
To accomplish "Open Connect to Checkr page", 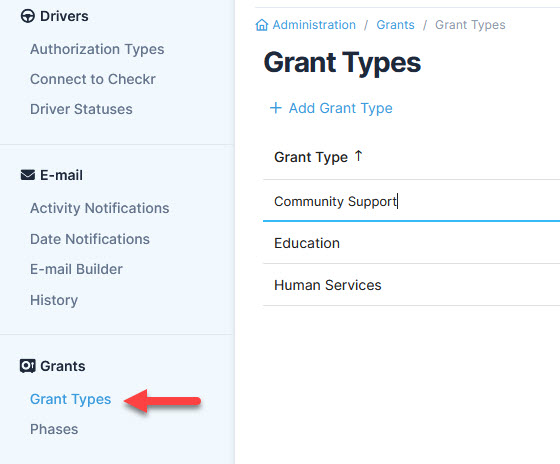I will [x=93, y=79].
